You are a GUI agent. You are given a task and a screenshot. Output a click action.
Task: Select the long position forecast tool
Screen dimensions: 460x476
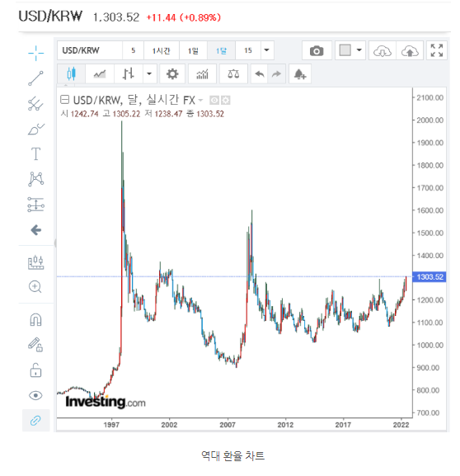[x=35, y=205]
